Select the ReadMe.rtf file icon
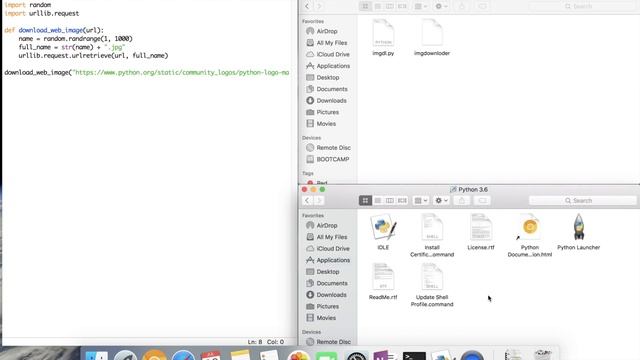 tap(383, 277)
